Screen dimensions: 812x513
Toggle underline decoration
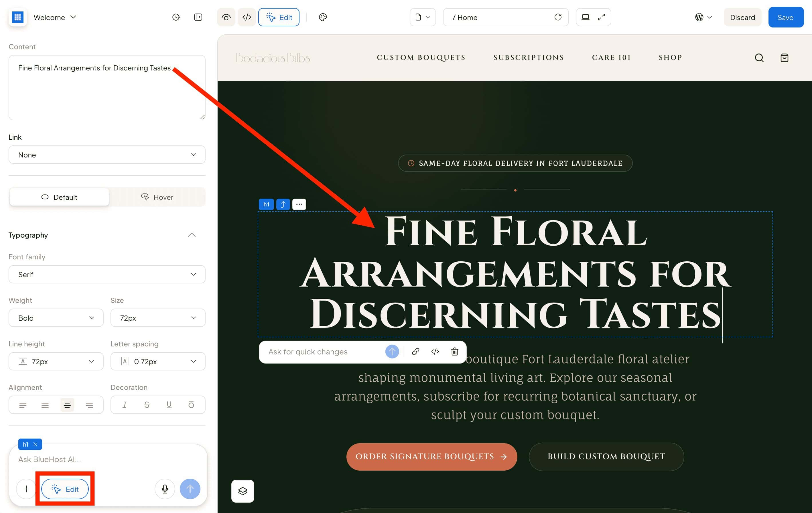[x=169, y=405]
